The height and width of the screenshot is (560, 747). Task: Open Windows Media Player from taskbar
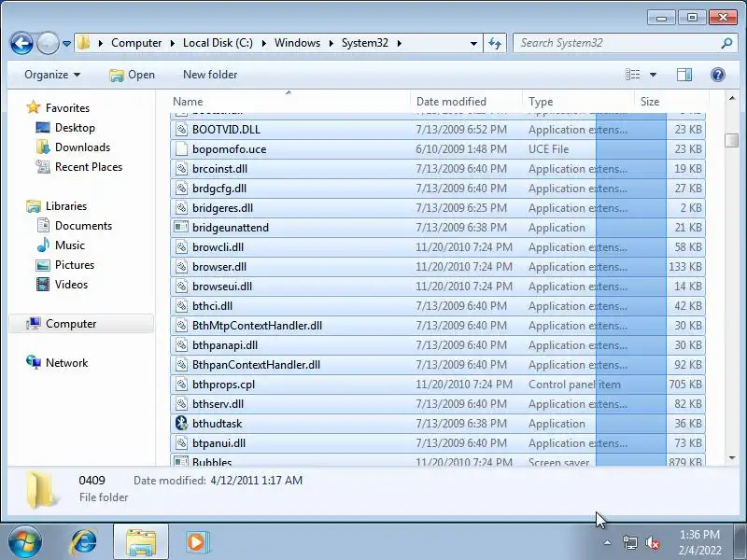click(x=196, y=542)
